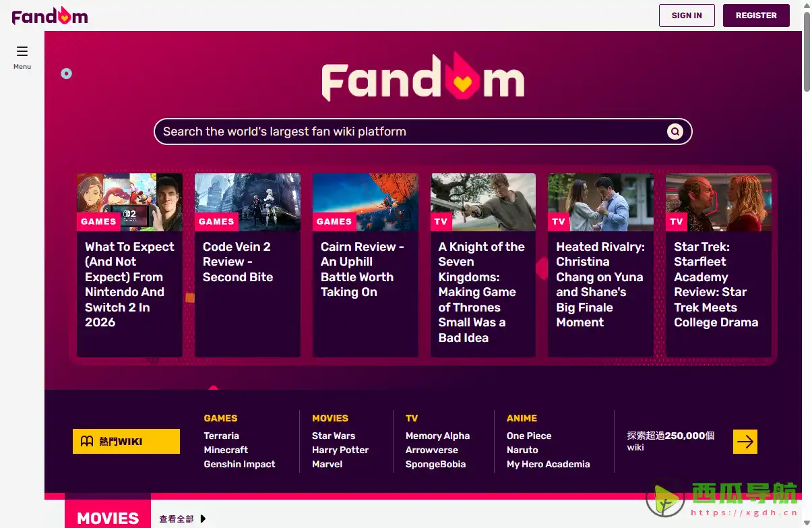Click the yellow arrow explore wikis button
The width and height of the screenshot is (812, 528).
(x=745, y=442)
